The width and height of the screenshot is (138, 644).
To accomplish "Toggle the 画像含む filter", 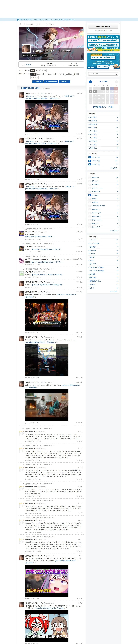I will (77, 74).
